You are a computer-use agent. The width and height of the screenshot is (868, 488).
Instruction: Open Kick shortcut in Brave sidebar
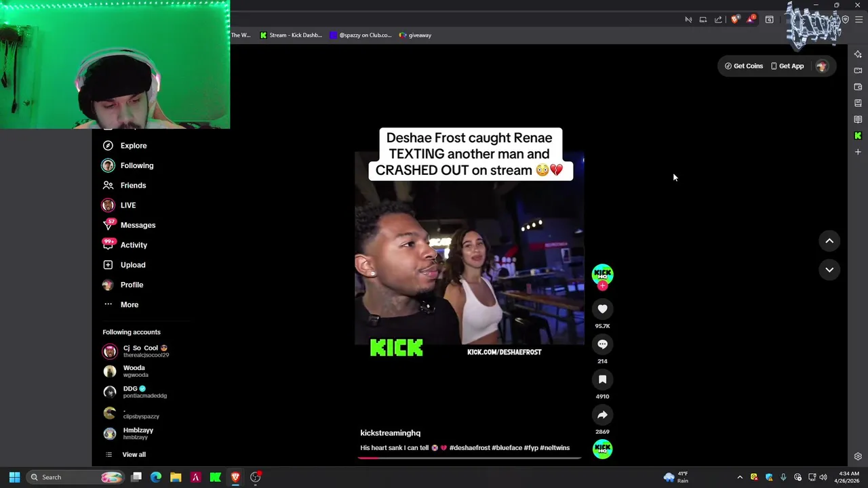coord(858,136)
